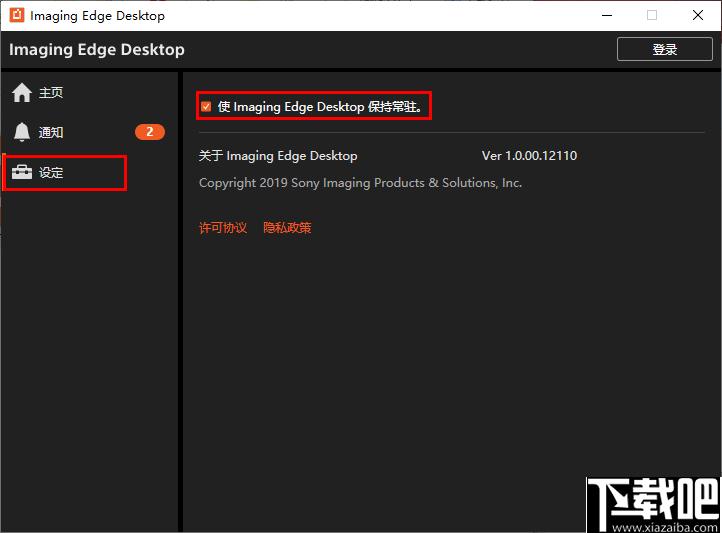722x533 pixels.
Task: Click the 登录 login button
Action: pos(664,49)
